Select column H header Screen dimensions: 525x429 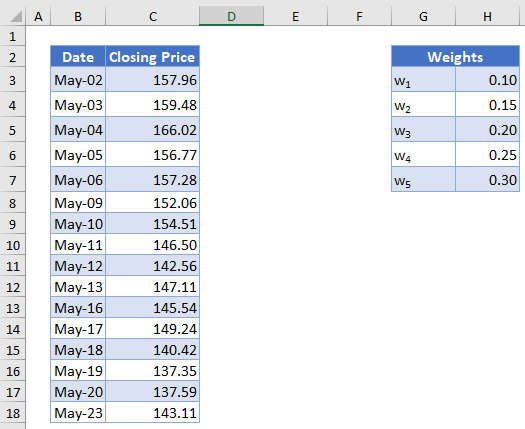[x=488, y=16]
